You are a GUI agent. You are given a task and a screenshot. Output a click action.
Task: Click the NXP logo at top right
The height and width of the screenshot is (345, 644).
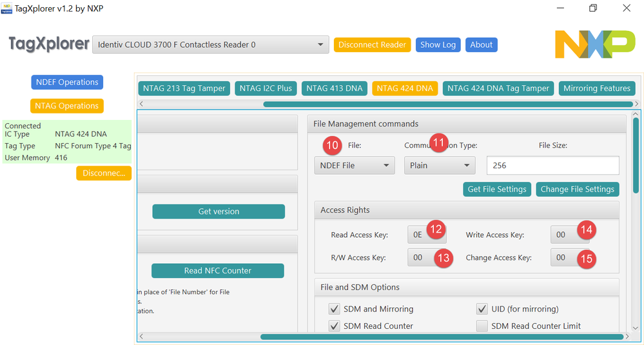(x=595, y=44)
